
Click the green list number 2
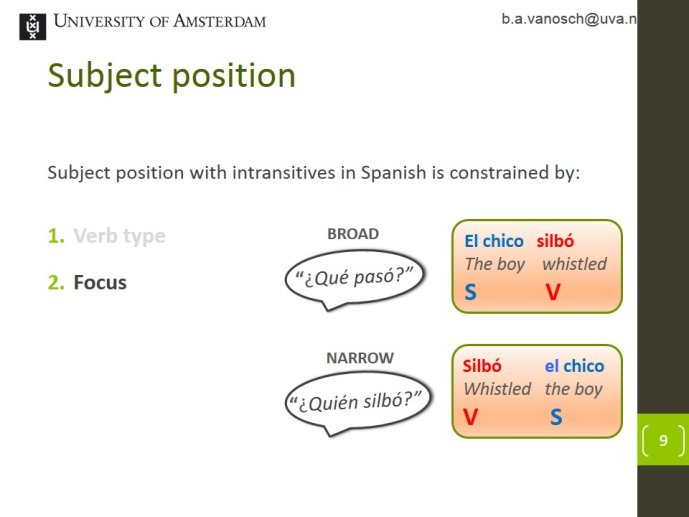pyautogui.click(x=56, y=282)
